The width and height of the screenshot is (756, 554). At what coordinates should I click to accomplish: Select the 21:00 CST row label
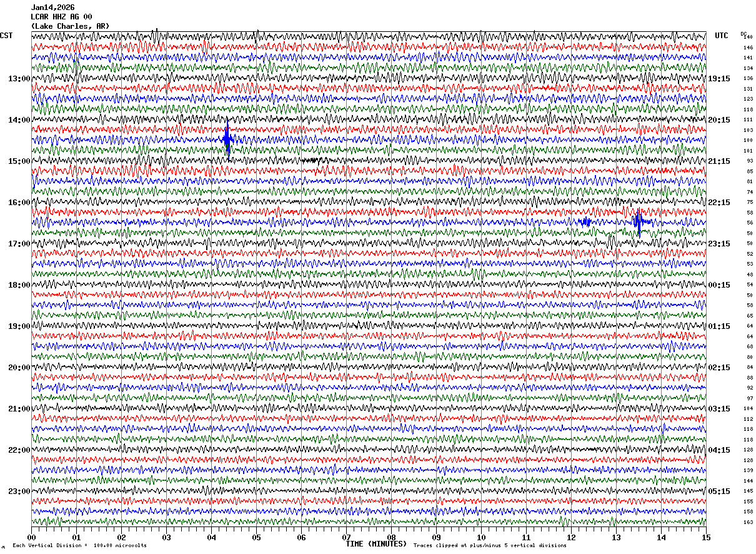[x=19, y=409]
